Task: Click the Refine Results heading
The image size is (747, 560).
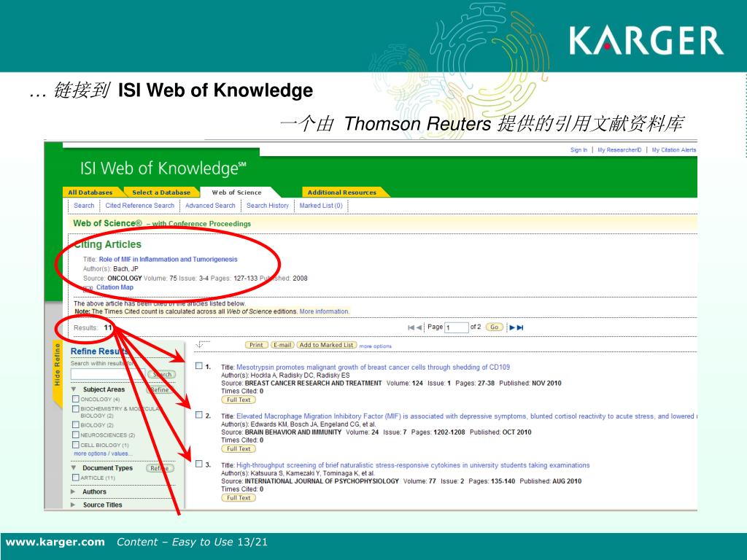Action: tap(98, 351)
